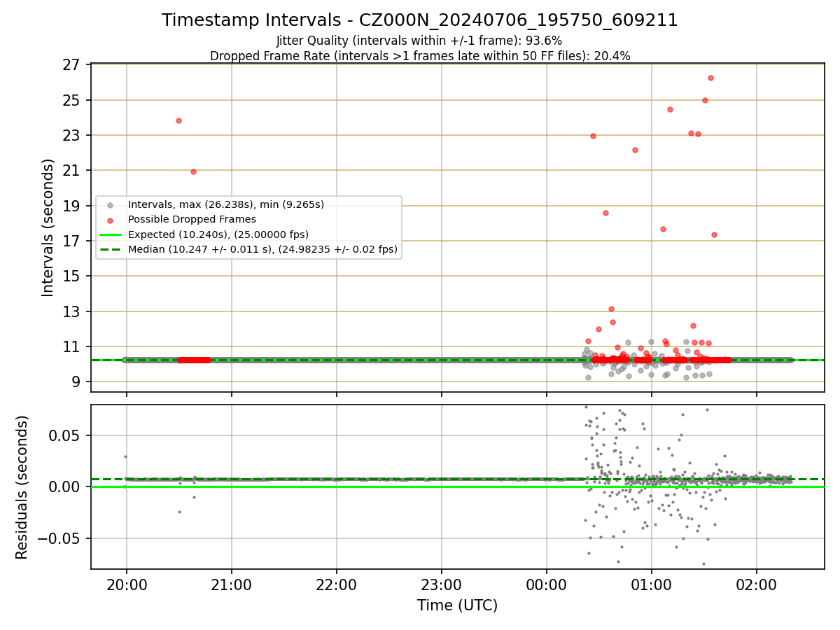840x630 pixels.
Task: Click the gray marker in the 'Intervals' legend entry
Action: pyautogui.click(x=109, y=205)
